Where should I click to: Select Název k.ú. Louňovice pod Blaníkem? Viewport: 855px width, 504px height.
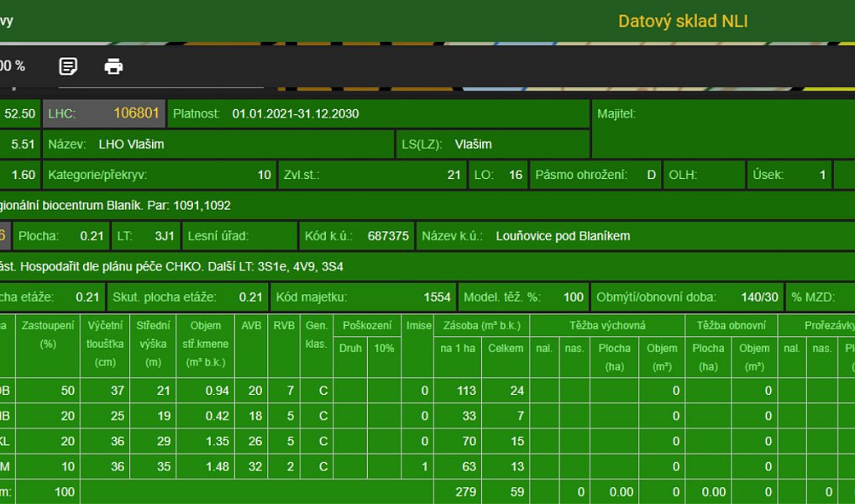point(636,236)
